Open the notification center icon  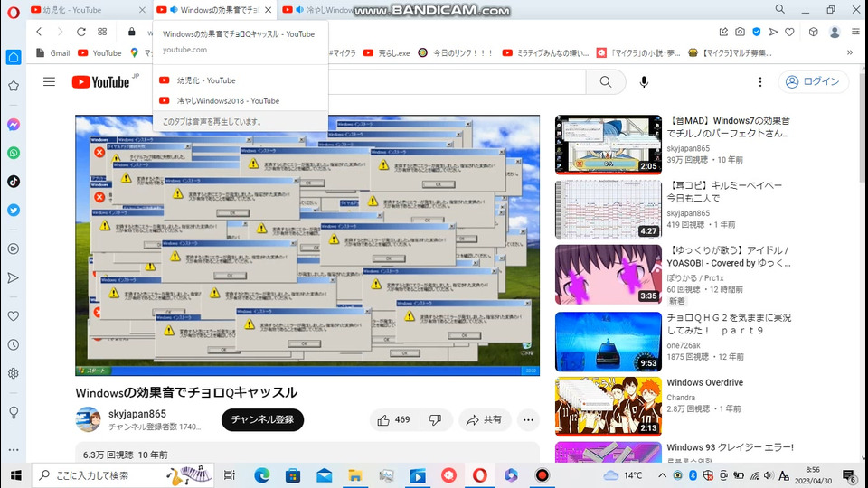click(850, 475)
